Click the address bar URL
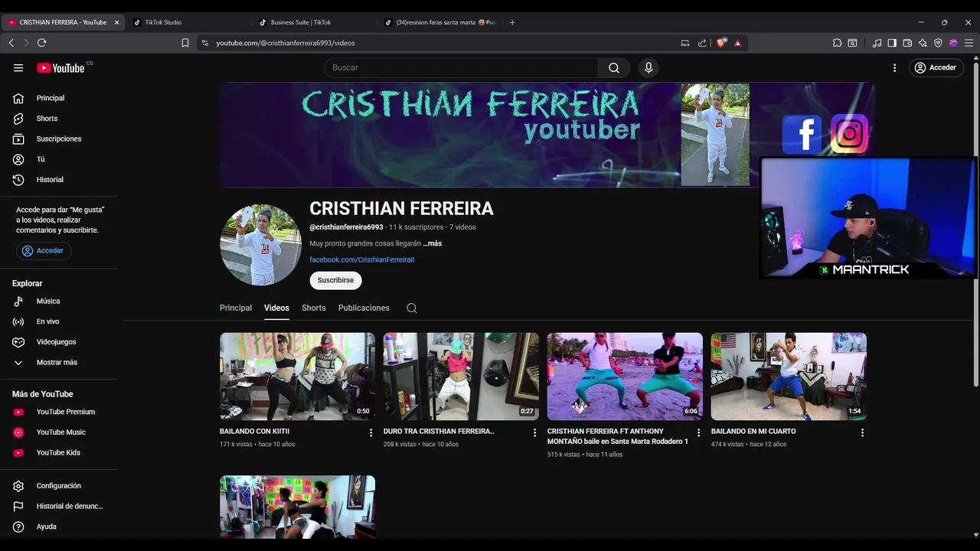This screenshot has height=551, width=980. coord(285,43)
